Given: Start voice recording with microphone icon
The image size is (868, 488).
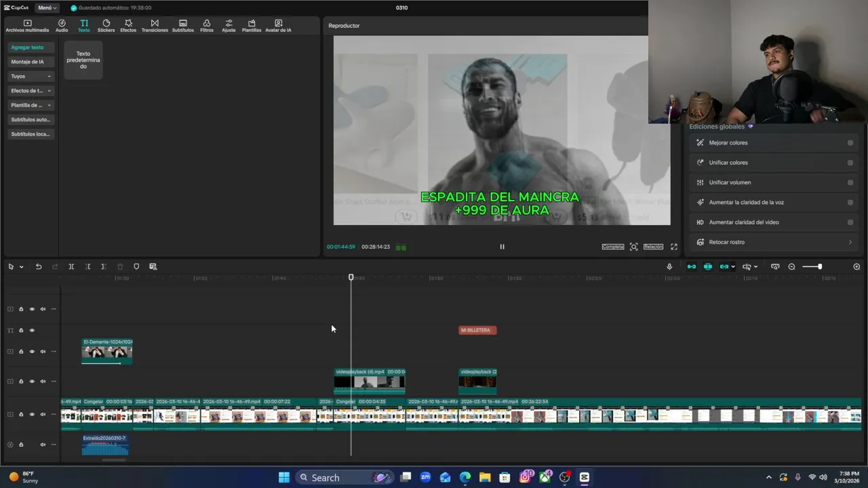Looking at the screenshot, I should 669,267.
